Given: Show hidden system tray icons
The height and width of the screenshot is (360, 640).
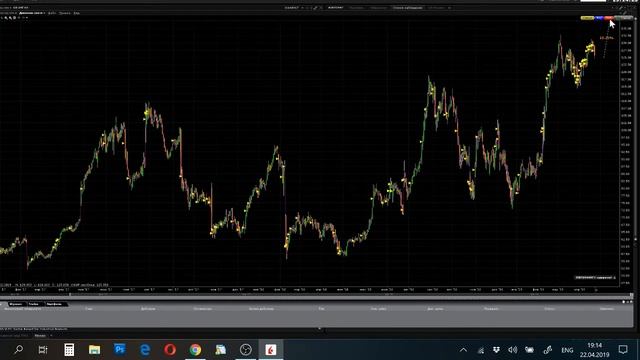Looking at the screenshot, I should coord(463,350).
